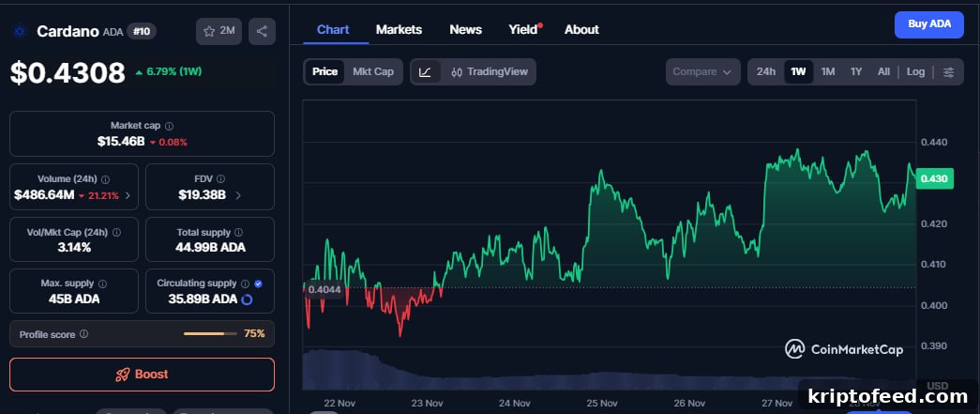
Task: Click the 0.440 axis label
Action: pyautogui.click(x=934, y=143)
